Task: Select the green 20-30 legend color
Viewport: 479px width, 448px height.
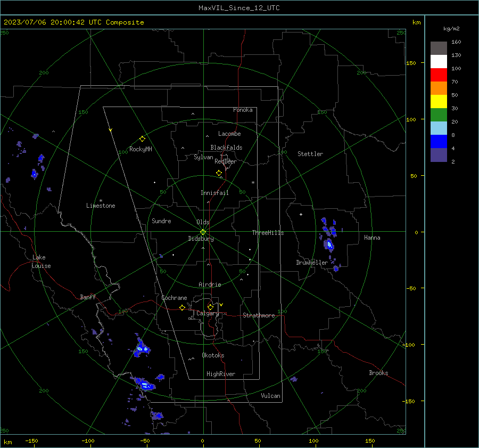Action: (439, 115)
